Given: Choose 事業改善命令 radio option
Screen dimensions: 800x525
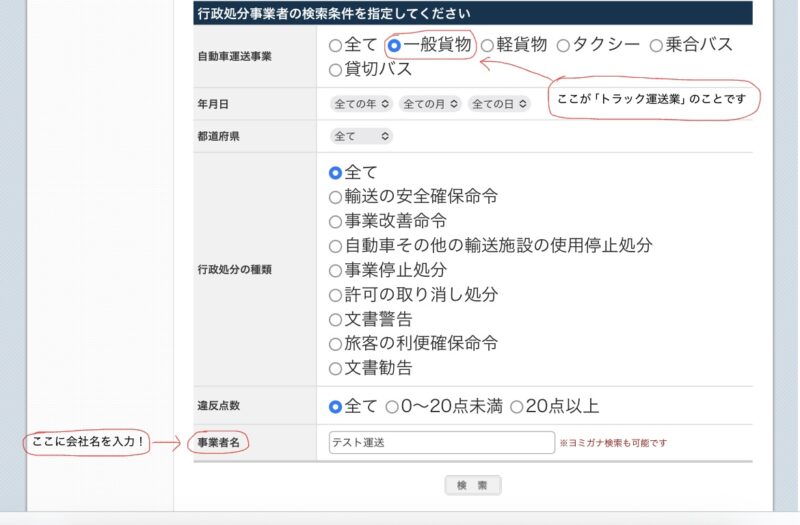Looking at the screenshot, I should (x=335, y=221).
